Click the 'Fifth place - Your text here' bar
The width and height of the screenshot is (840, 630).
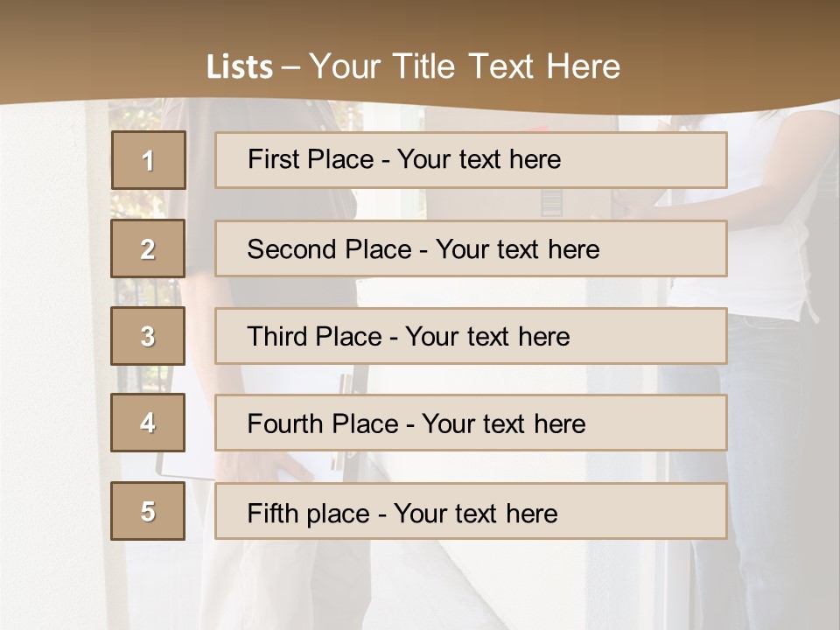[471, 511]
